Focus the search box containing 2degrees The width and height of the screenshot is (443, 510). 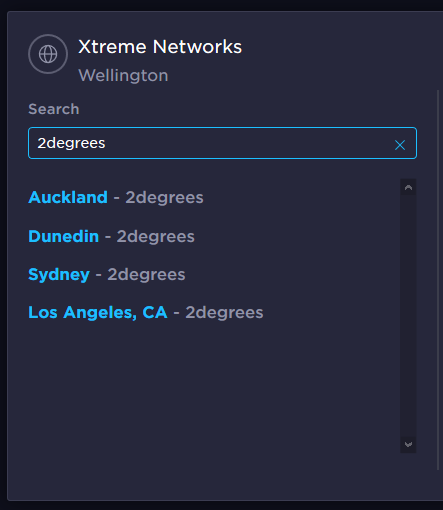click(222, 143)
